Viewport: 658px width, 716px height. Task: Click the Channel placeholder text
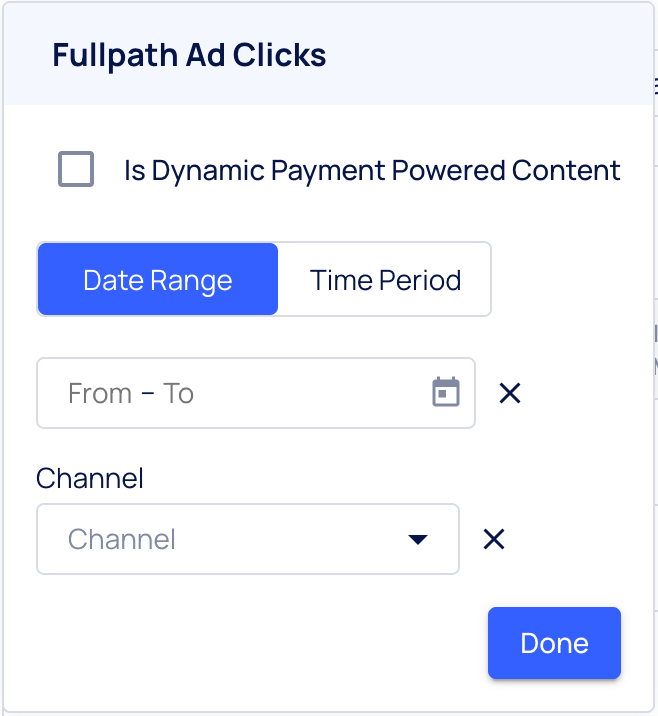(x=122, y=540)
